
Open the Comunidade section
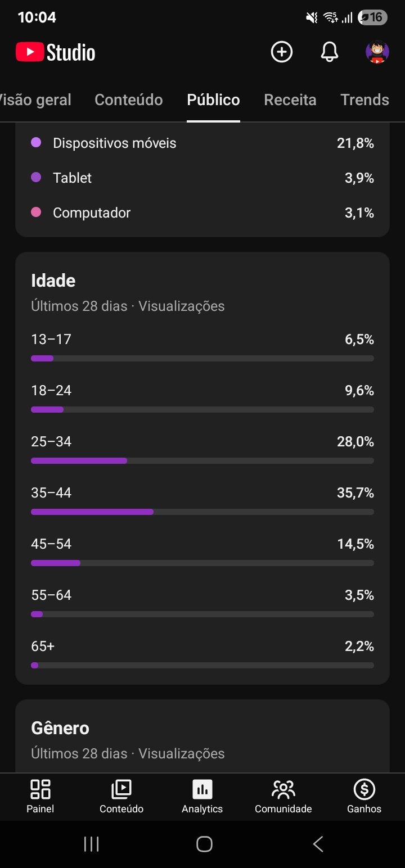pyautogui.click(x=283, y=796)
